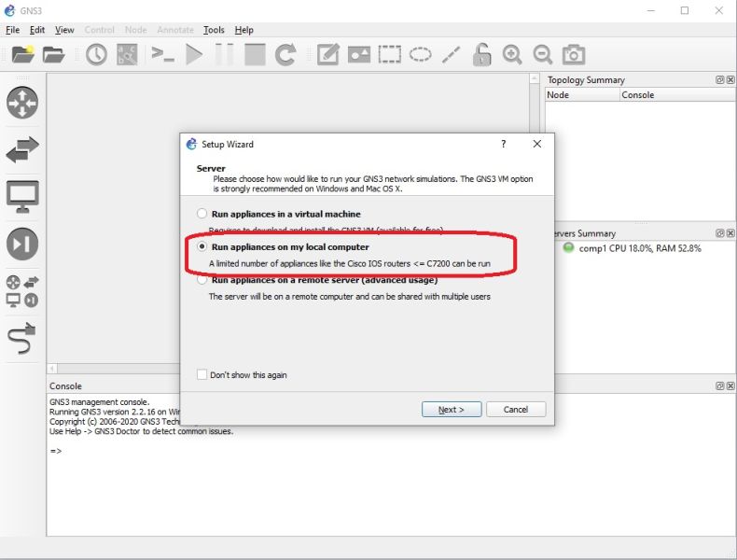Click the Console column header
737x560 pixels.
(677, 94)
